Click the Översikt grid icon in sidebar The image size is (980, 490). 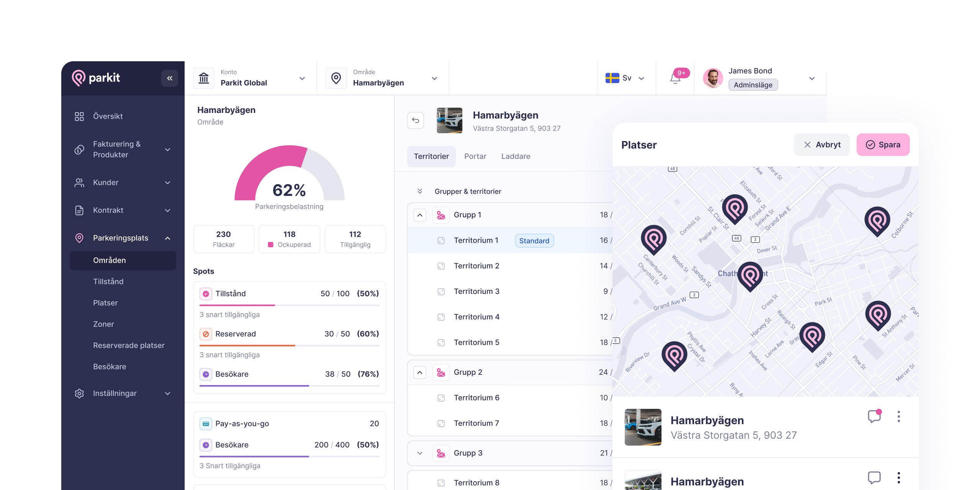click(x=79, y=116)
